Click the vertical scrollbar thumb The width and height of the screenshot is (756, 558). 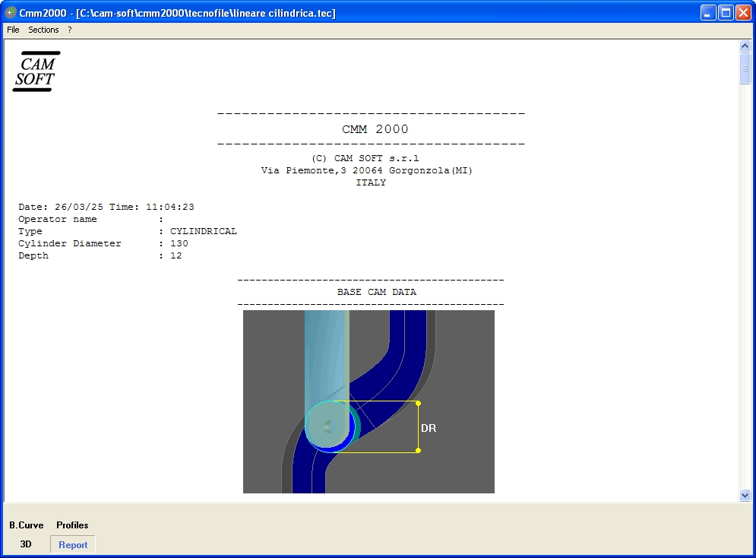[745, 68]
